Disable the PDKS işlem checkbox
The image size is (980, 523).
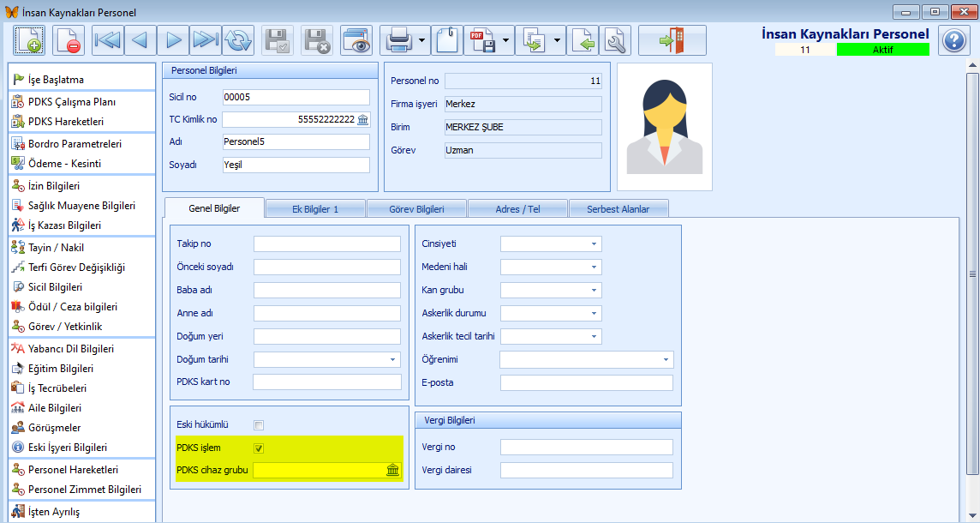point(258,448)
